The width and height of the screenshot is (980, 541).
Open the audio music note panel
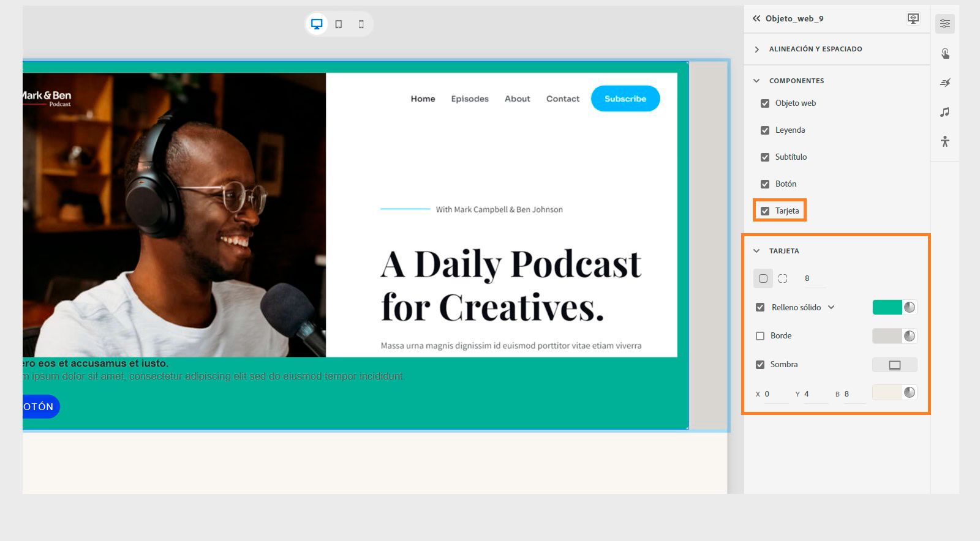[945, 112]
